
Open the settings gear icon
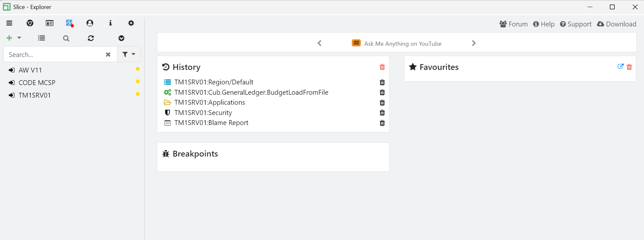(x=131, y=23)
